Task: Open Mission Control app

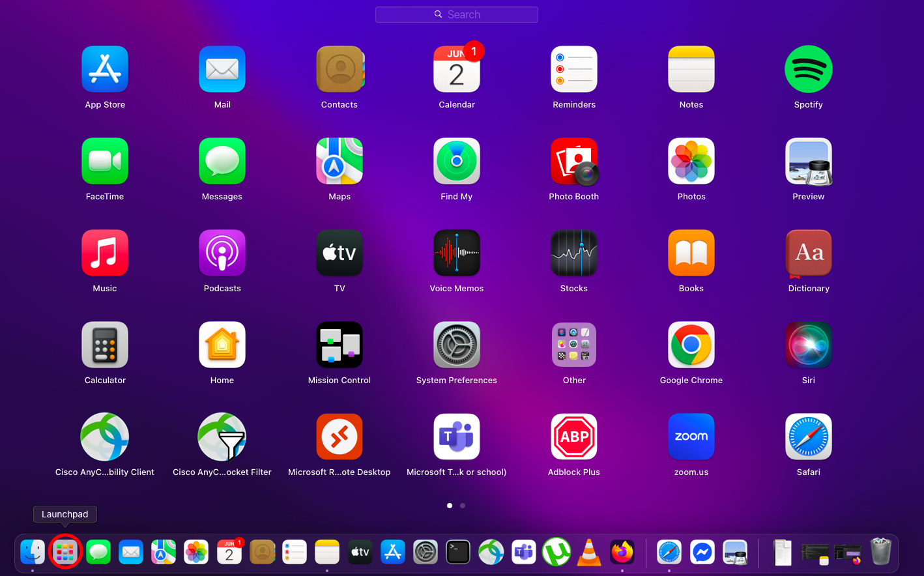Action: pos(339,345)
